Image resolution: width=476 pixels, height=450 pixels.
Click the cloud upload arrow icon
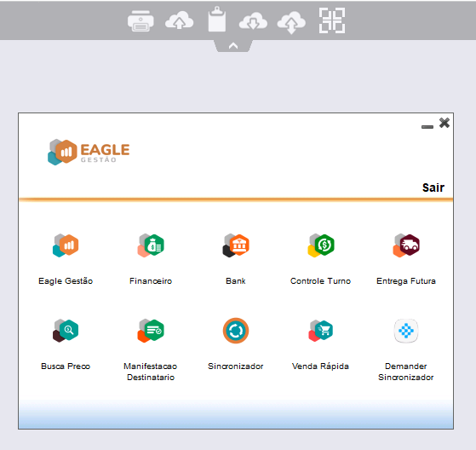point(179,20)
